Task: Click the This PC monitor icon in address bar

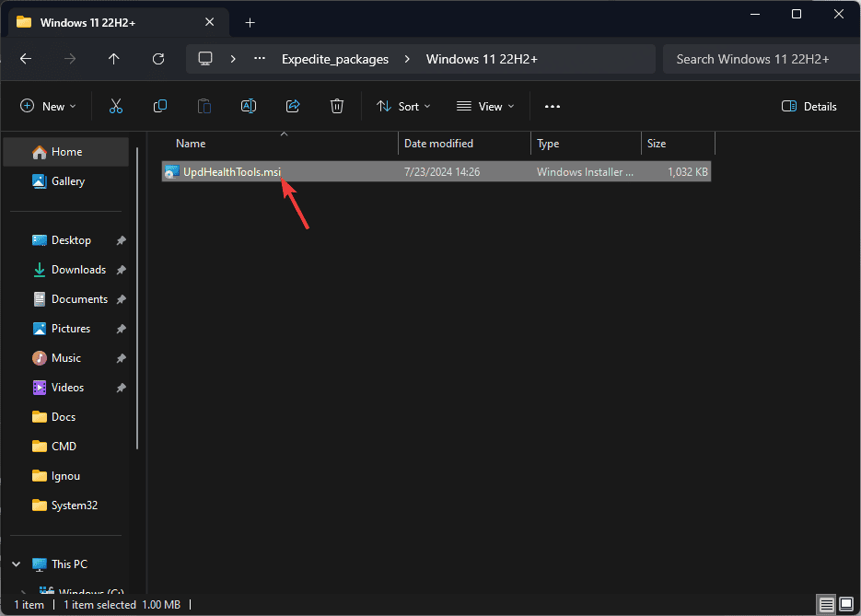Action: point(205,59)
